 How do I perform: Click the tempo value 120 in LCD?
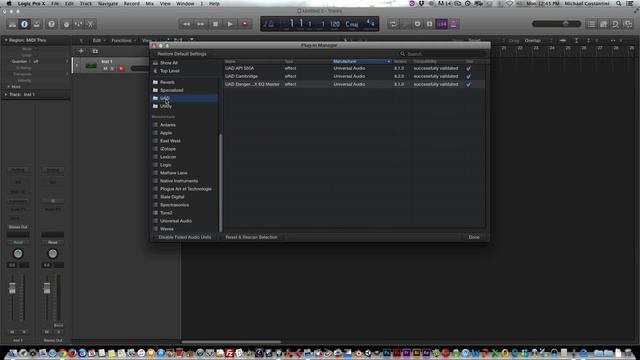pyautogui.click(x=335, y=24)
